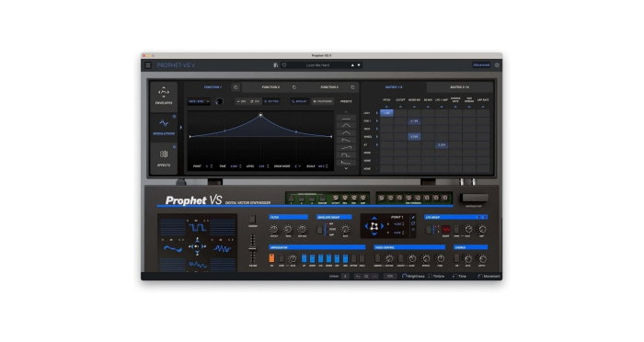Choose the flat line shape preset
644x342 pixels.
pyautogui.click(x=346, y=119)
